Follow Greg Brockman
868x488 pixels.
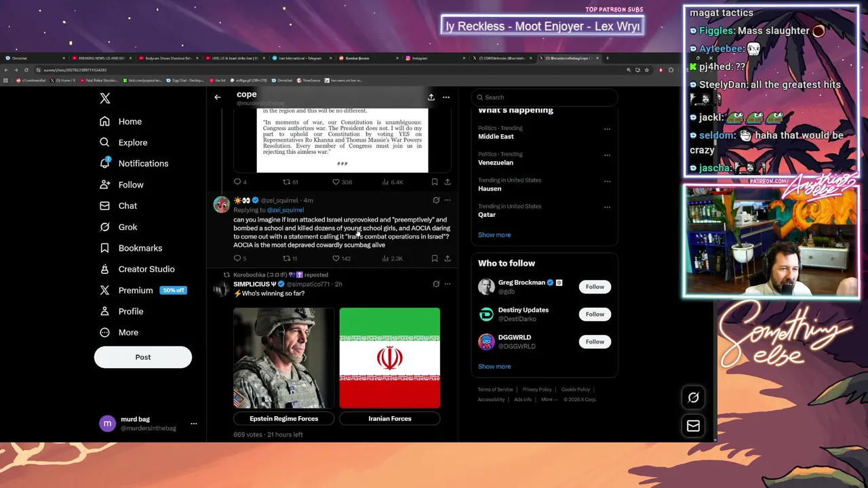tap(595, 287)
